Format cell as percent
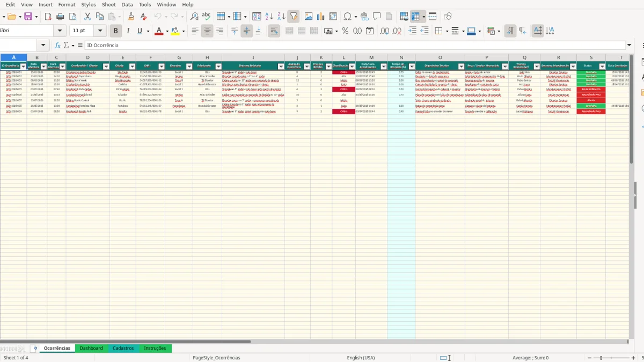The height and width of the screenshot is (362, 644). [345, 31]
